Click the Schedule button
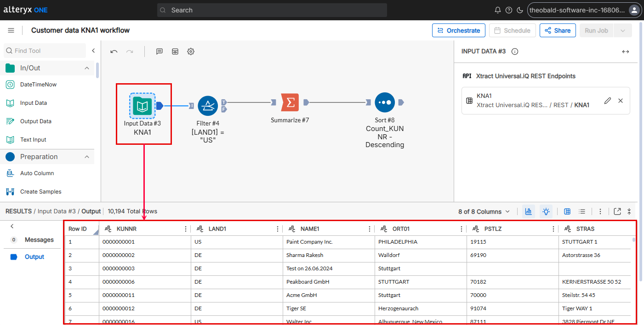Image resolution: width=644 pixels, height=325 pixels. pyautogui.click(x=512, y=30)
